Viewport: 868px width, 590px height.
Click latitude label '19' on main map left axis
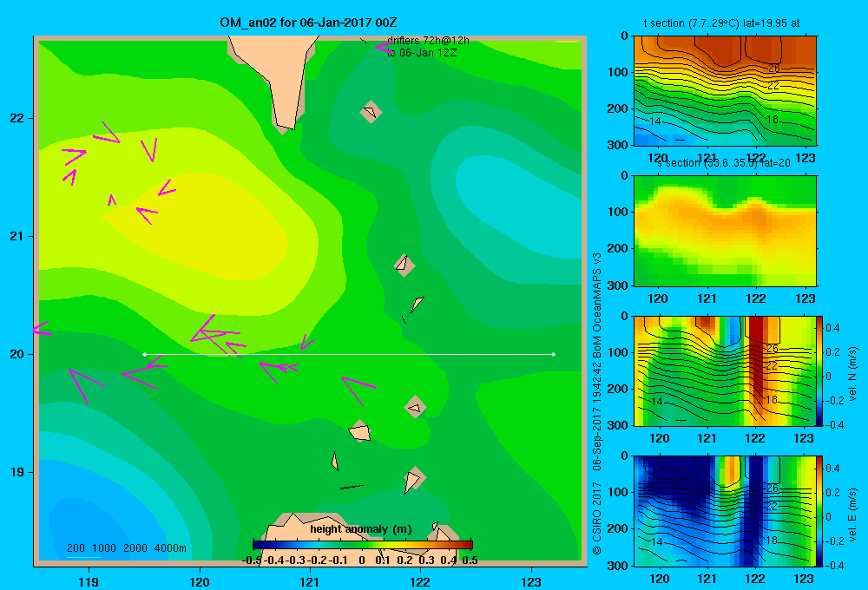(17, 472)
